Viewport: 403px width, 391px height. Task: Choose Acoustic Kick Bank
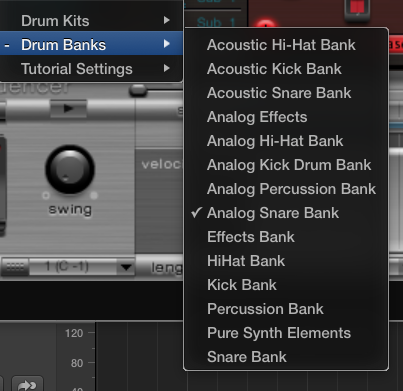click(286, 69)
